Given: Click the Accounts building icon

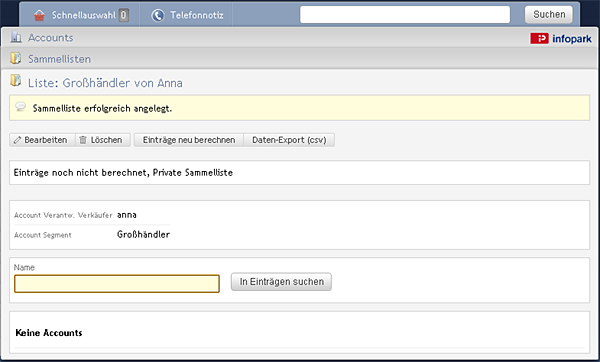Looking at the screenshot, I should tap(16, 37).
